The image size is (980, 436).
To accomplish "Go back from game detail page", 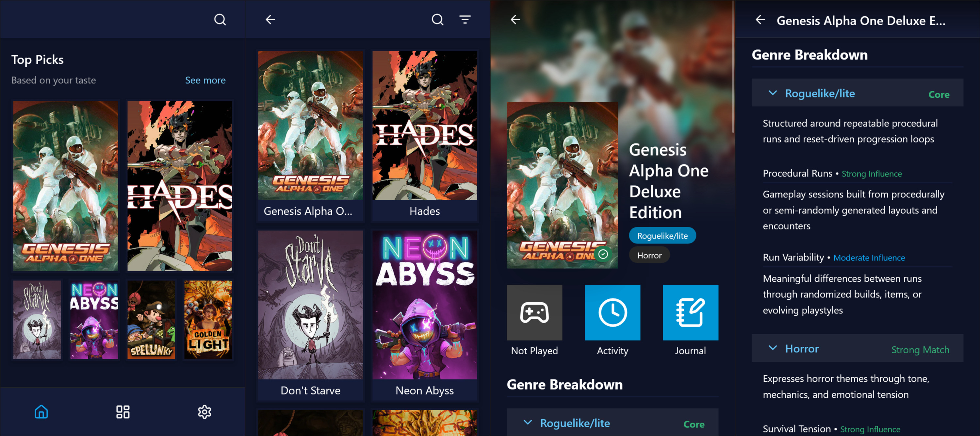I will coord(515,19).
